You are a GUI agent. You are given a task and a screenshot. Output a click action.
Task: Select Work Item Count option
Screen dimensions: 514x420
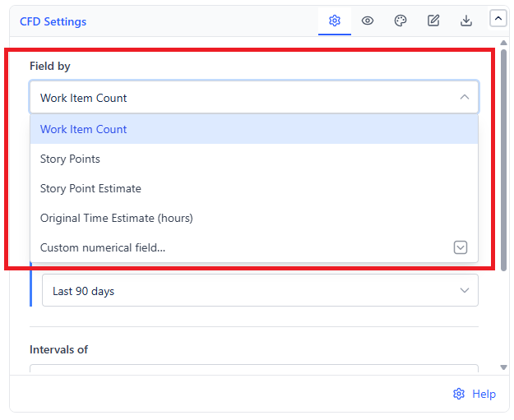coord(254,129)
